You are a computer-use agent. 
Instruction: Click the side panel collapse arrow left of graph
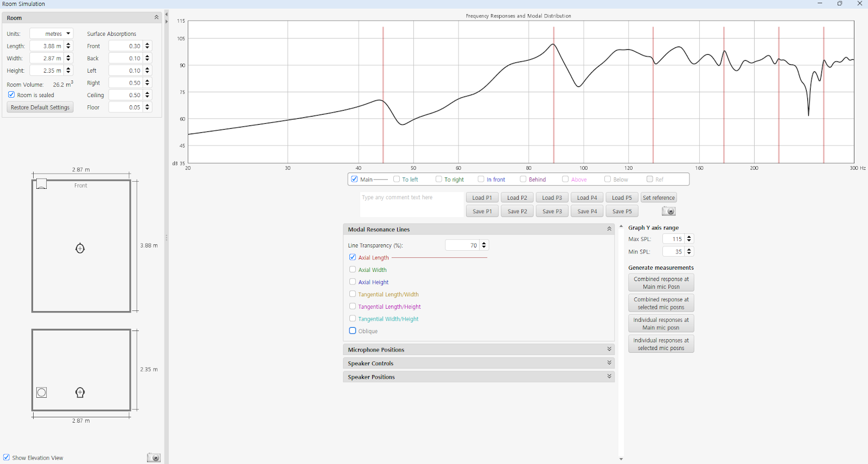tap(167, 15)
